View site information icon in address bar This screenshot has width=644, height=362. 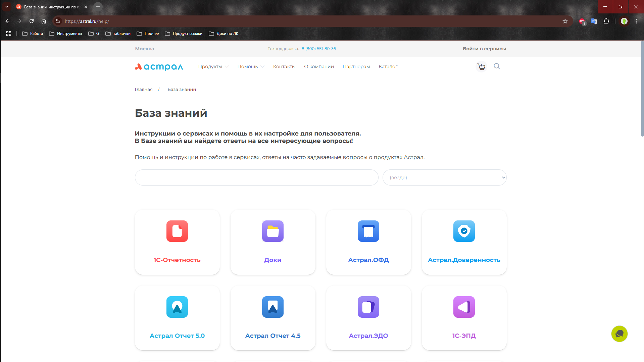(58, 21)
